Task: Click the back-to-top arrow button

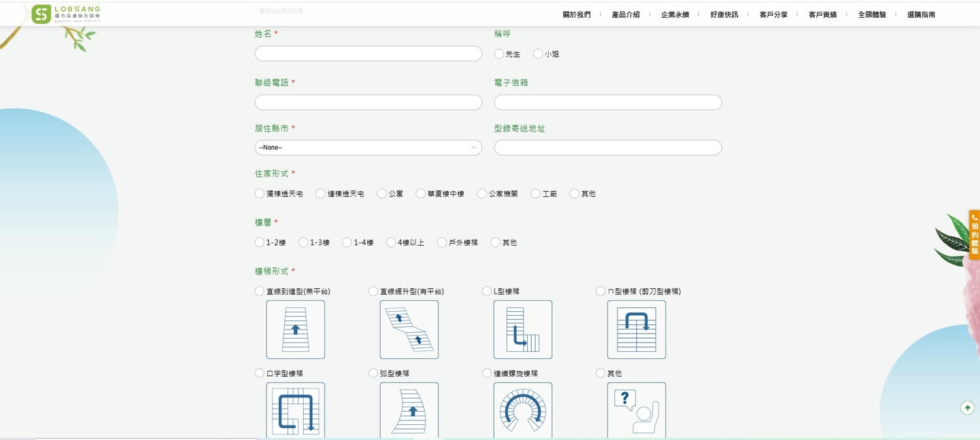Action: [x=968, y=407]
